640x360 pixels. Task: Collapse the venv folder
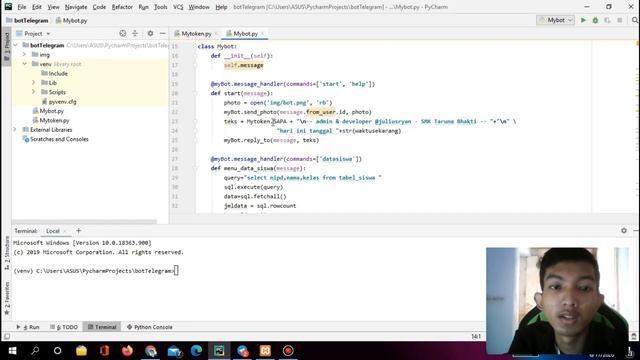click(24, 64)
